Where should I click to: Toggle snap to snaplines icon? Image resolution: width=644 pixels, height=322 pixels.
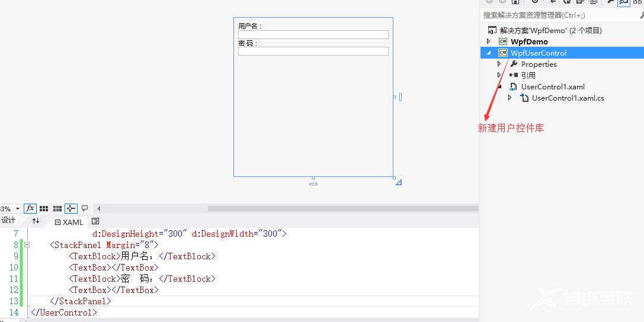(71, 208)
